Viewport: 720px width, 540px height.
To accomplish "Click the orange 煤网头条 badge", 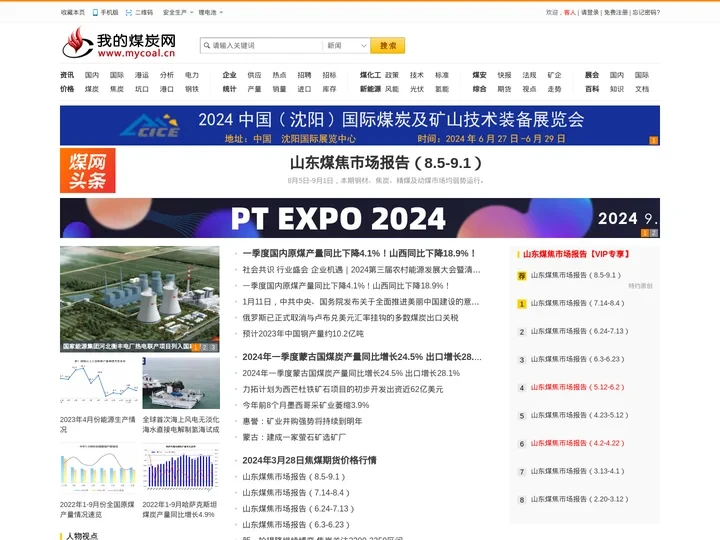I will tap(88, 170).
